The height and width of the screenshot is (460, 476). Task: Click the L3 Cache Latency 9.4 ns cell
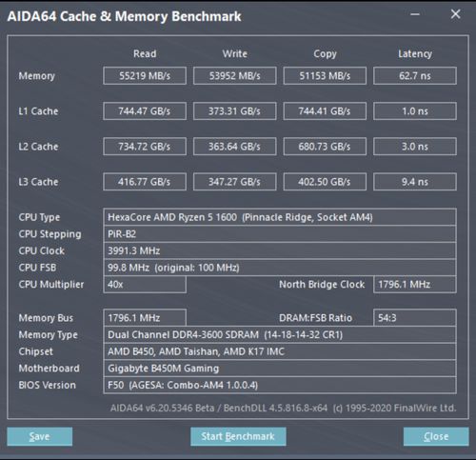pos(415,182)
